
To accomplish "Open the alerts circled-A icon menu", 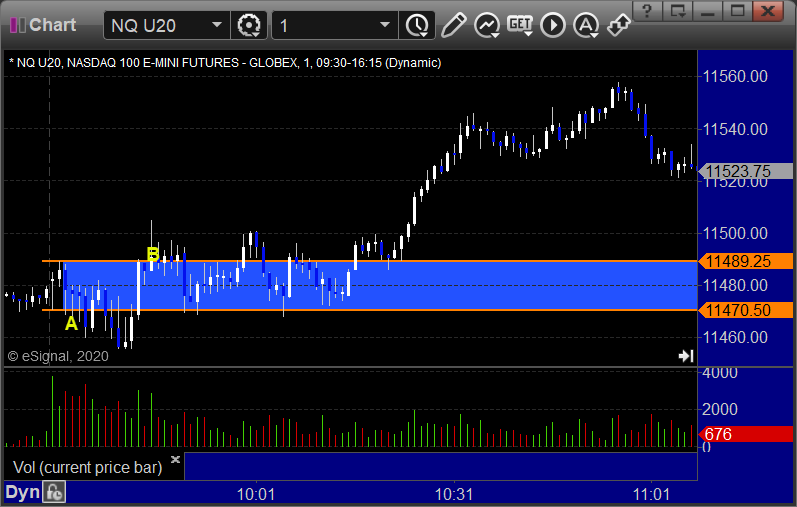I will [x=586, y=25].
